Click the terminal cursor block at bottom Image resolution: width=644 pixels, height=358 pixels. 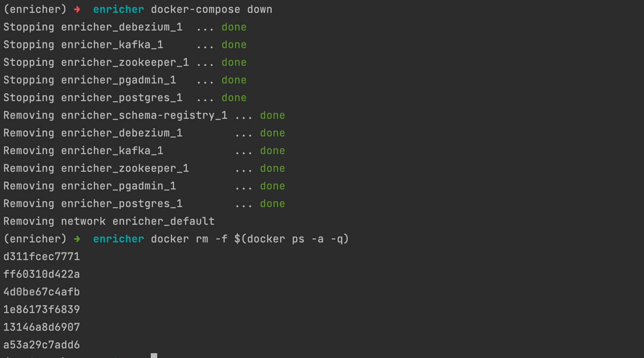tap(154, 356)
